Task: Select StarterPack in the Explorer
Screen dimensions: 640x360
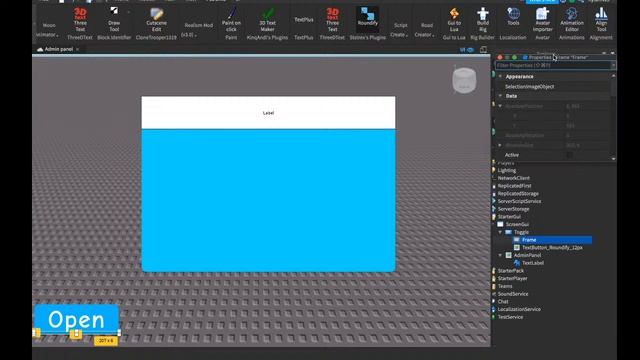Action: [x=511, y=271]
